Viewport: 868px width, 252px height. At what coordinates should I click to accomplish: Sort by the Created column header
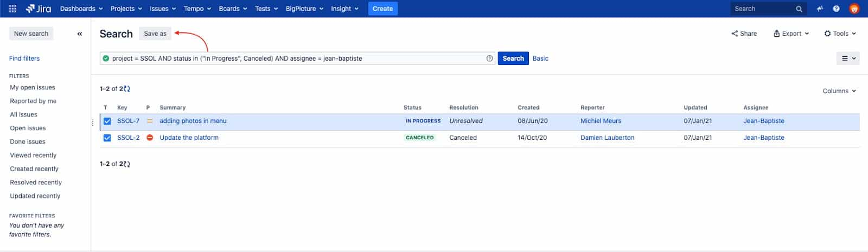pyautogui.click(x=528, y=108)
